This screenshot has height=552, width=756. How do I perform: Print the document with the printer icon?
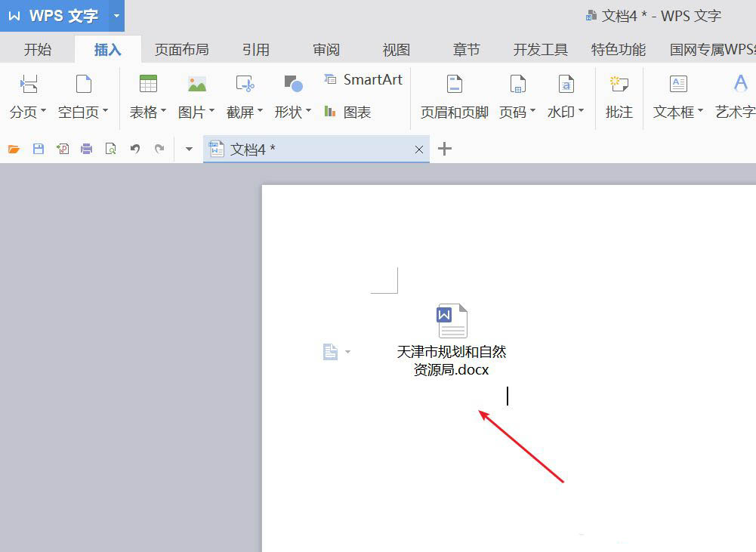(x=86, y=149)
